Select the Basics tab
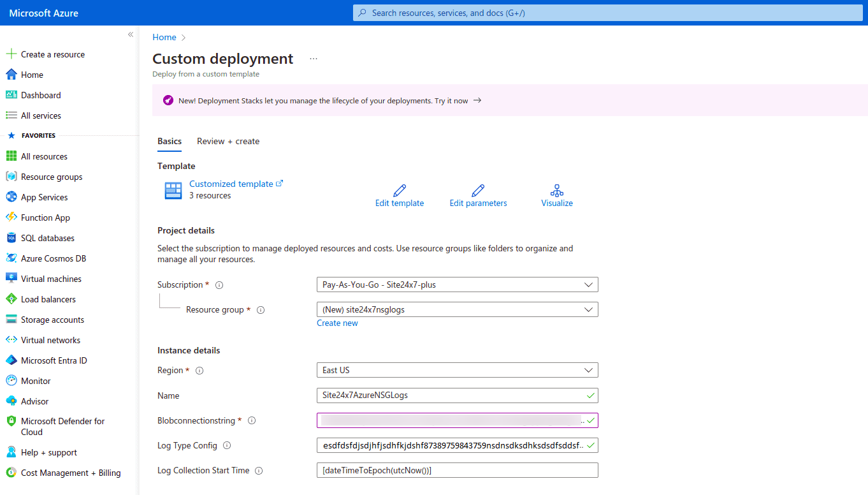 pos(170,141)
